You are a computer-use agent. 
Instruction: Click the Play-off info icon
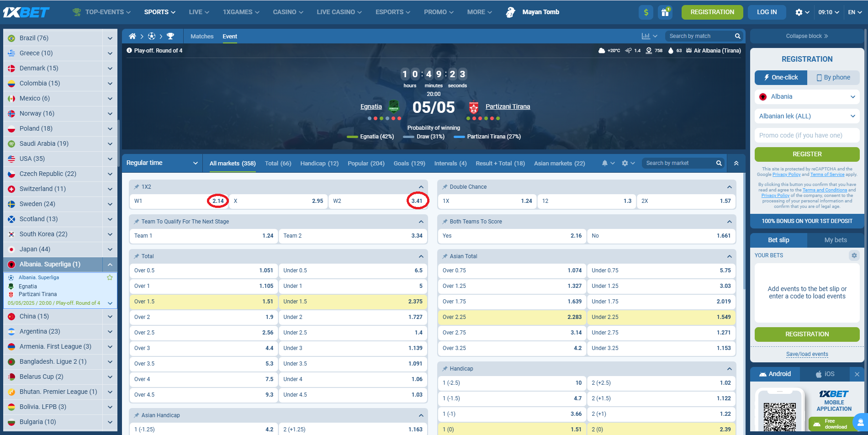129,51
